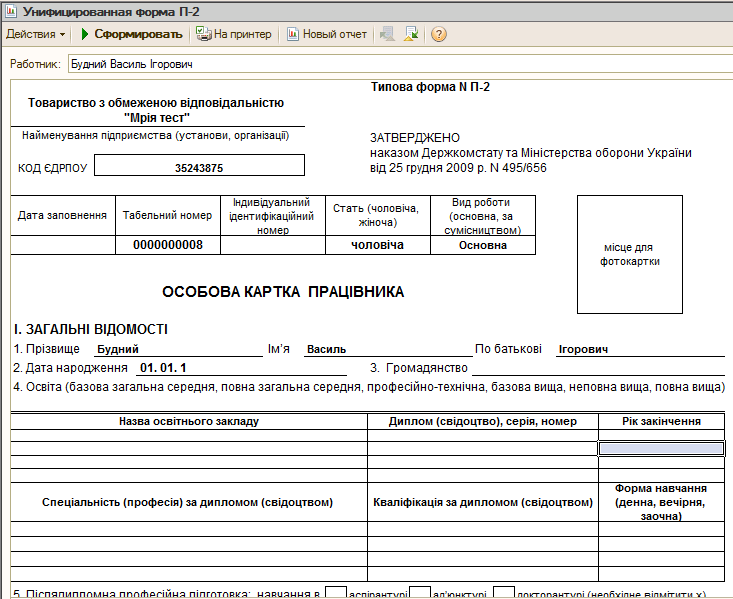Click the На принтер printer icon

[x=203, y=34]
